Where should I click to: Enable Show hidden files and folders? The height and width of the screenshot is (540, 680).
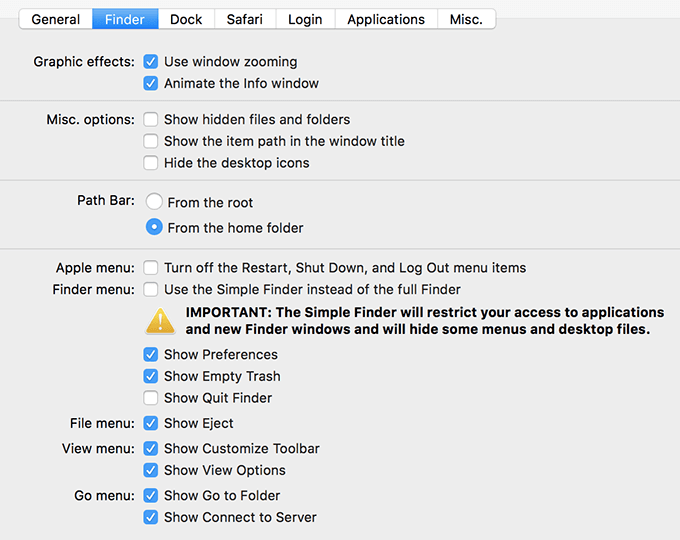pos(151,120)
